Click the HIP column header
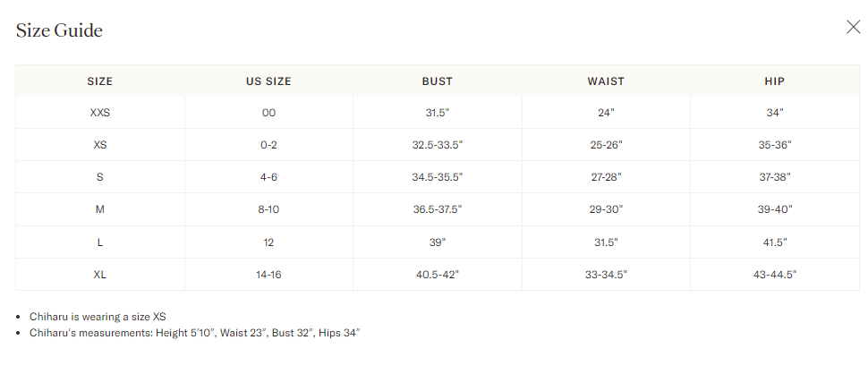The height and width of the screenshot is (374, 868). [x=775, y=81]
